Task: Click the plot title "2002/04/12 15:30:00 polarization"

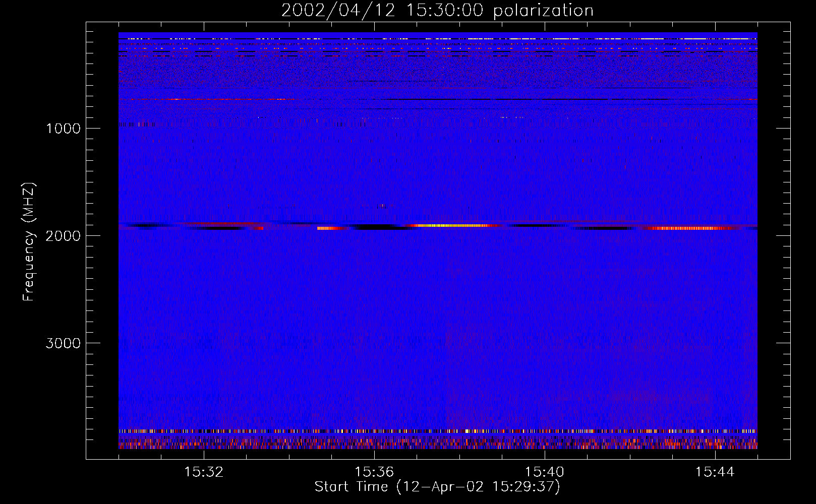Action: (x=437, y=11)
